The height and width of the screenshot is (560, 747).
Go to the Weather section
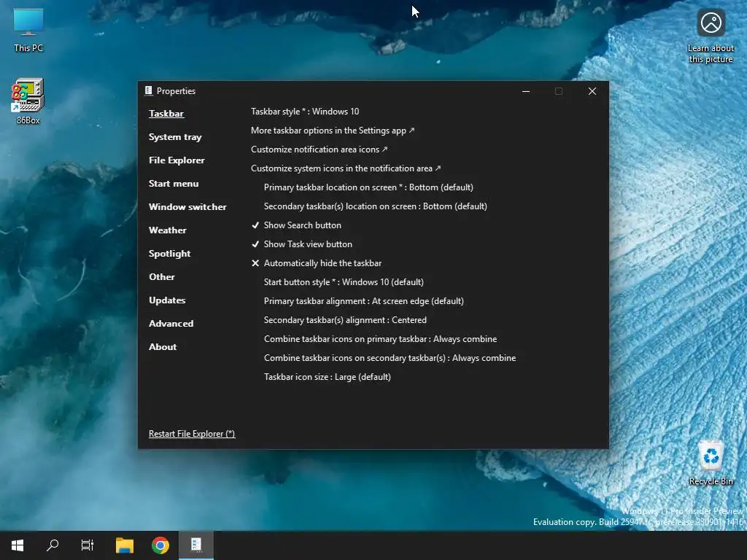pos(167,230)
